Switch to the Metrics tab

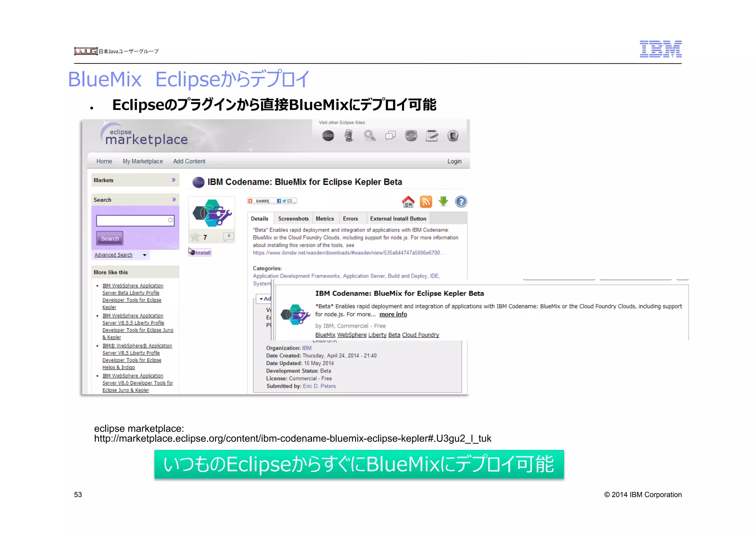point(325,218)
